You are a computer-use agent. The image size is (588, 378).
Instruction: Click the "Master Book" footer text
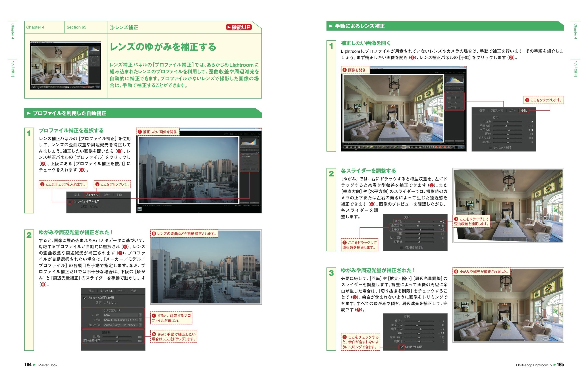48,365
